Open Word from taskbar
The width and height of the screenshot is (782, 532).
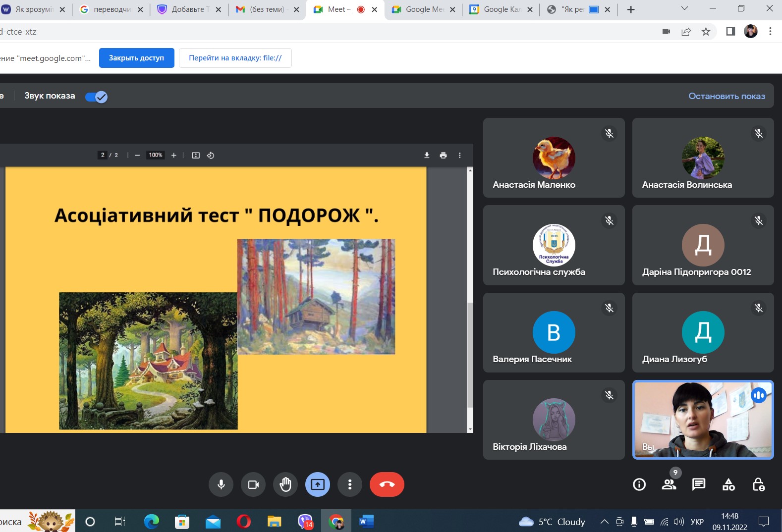click(366, 522)
